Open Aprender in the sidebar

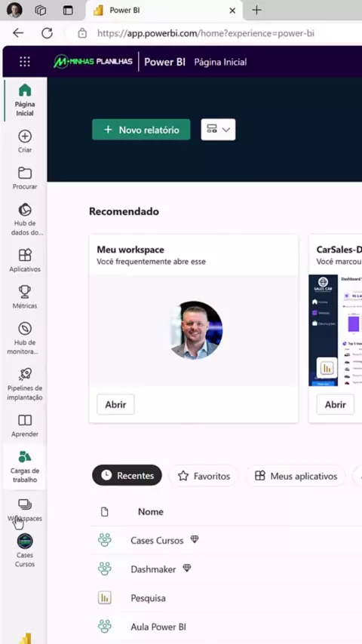point(25,425)
